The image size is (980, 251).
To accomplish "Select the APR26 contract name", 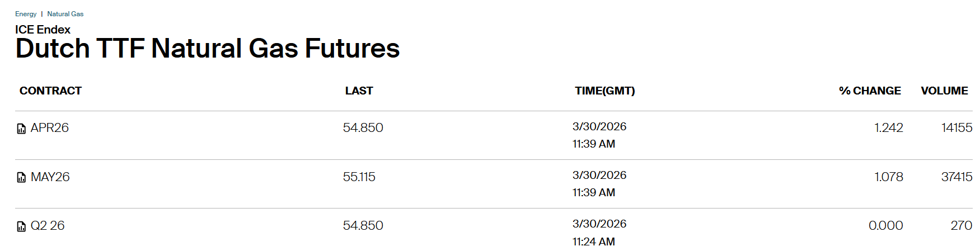I will tap(50, 128).
